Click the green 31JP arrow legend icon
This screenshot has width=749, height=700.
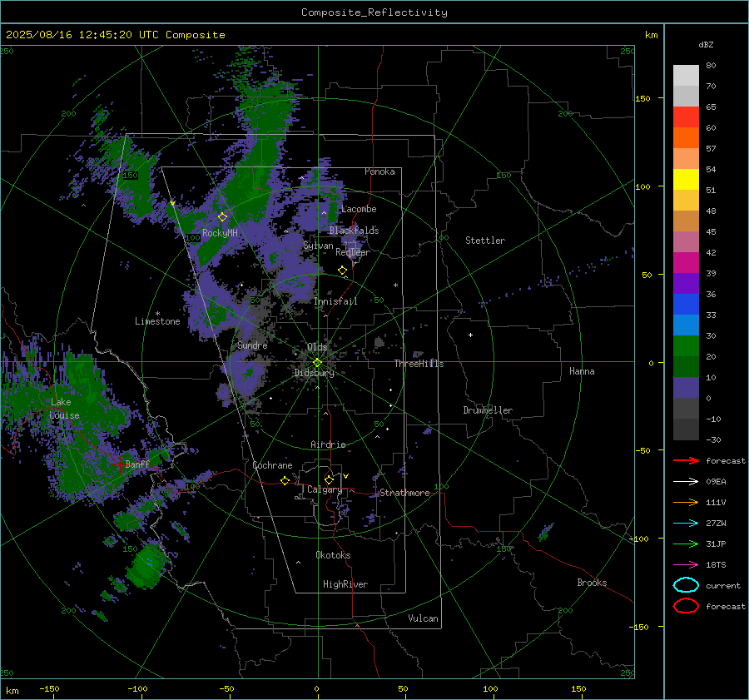click(686, 544)
